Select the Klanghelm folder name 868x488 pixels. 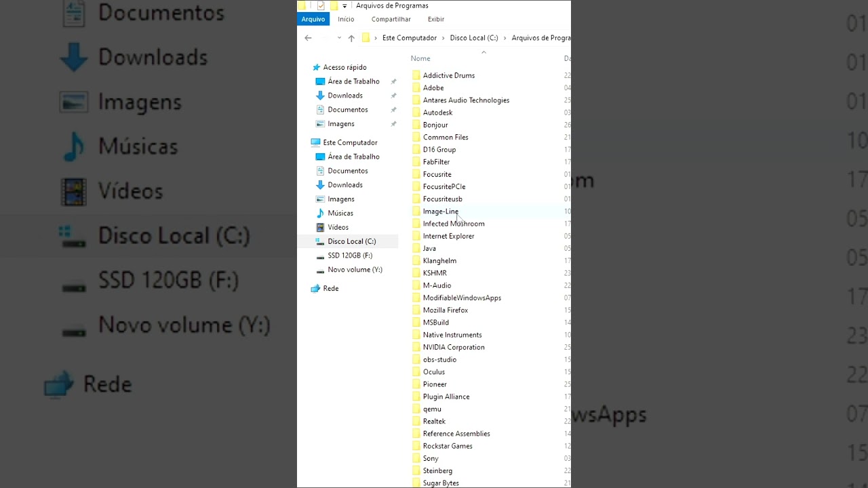[x=439, y=260]
